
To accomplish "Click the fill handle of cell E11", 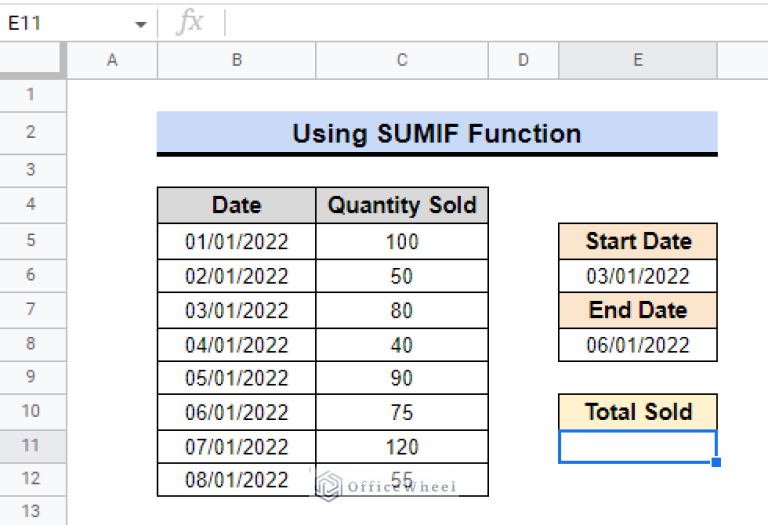I will (x=716, y=462).
